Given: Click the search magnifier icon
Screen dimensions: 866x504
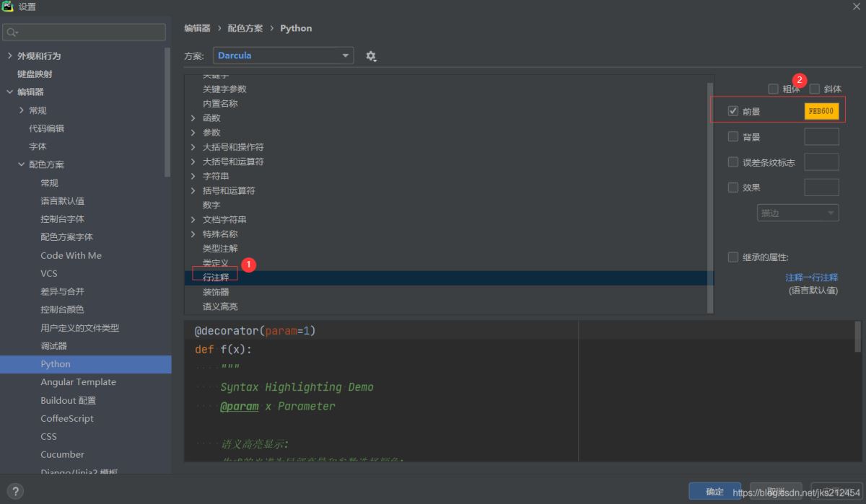Looking at the screenshot, I should pos(12,32).
